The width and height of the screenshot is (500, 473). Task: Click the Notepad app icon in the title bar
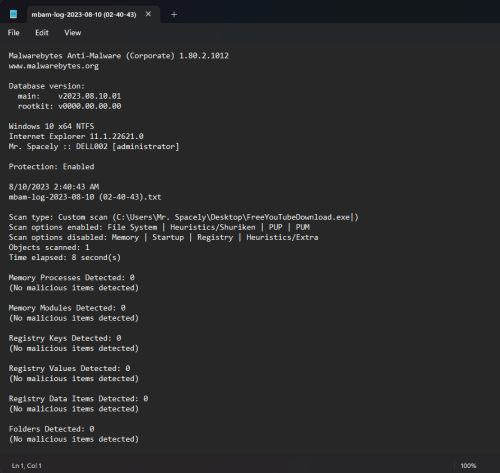(13, 14)
